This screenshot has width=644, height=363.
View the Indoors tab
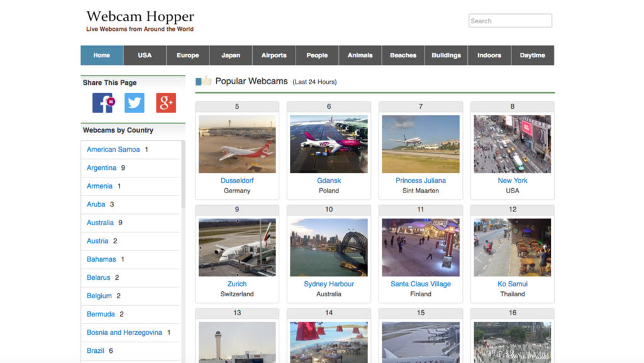point(489,55)
